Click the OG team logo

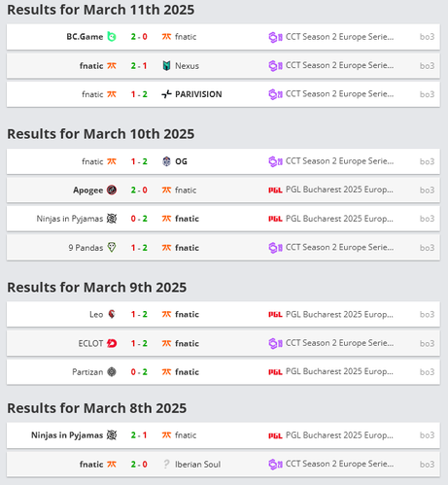[166, 161]
